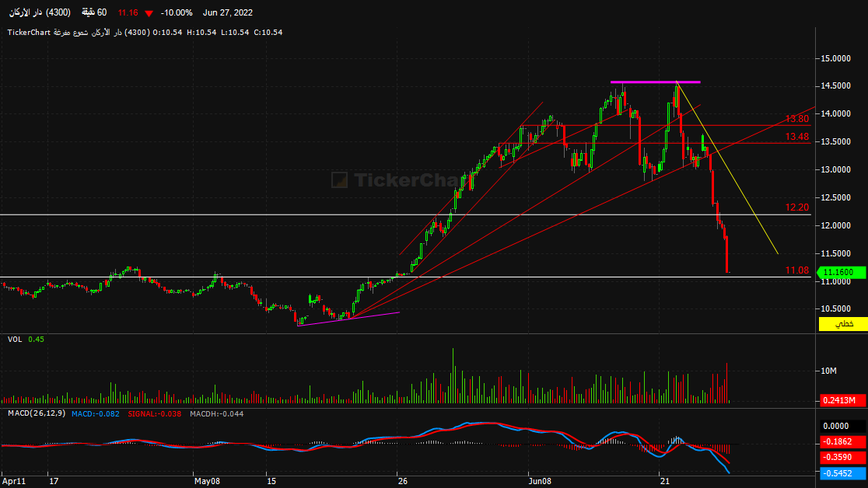The width and height of the screenshot is (868, 488).
Task: Click the red -0.1862 MACD axis tag
Action: click(842, 441)
